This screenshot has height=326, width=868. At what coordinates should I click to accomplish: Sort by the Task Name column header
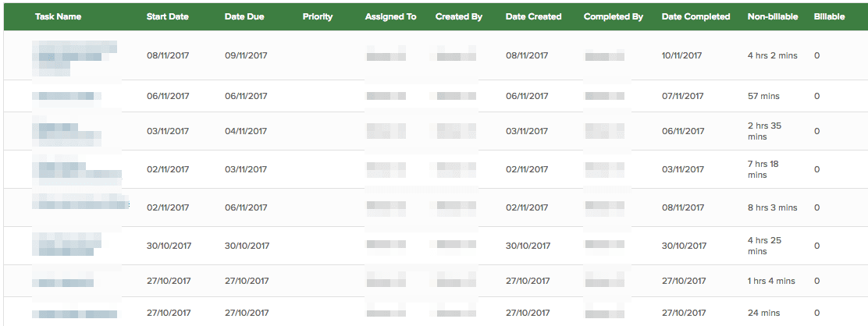(x=58, y=16)
